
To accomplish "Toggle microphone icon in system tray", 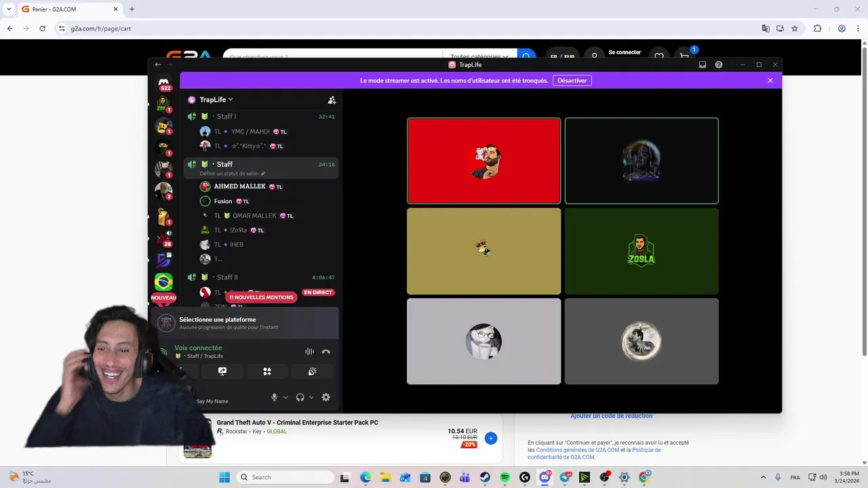I will coord(777,477).
